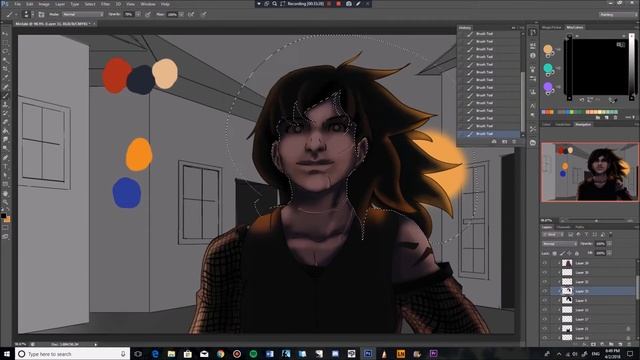Take a screenshot with recorder camera icon

click(x=349, y=4)
